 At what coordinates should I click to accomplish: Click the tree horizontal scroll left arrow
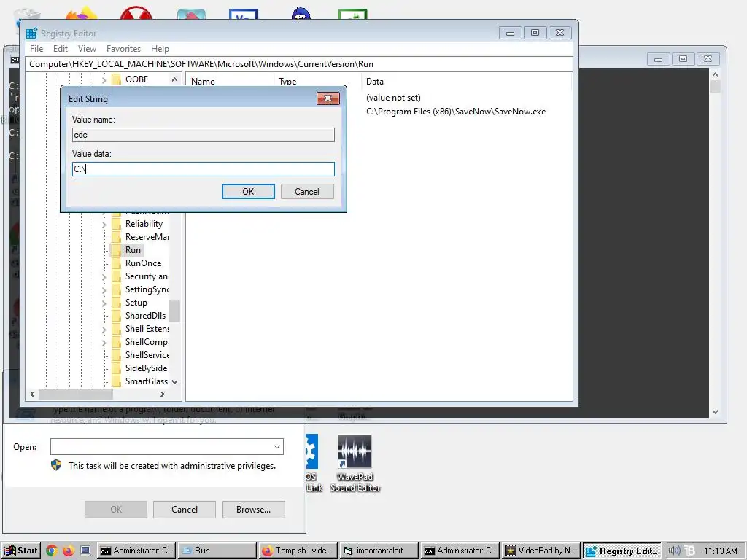click(32, 394)
